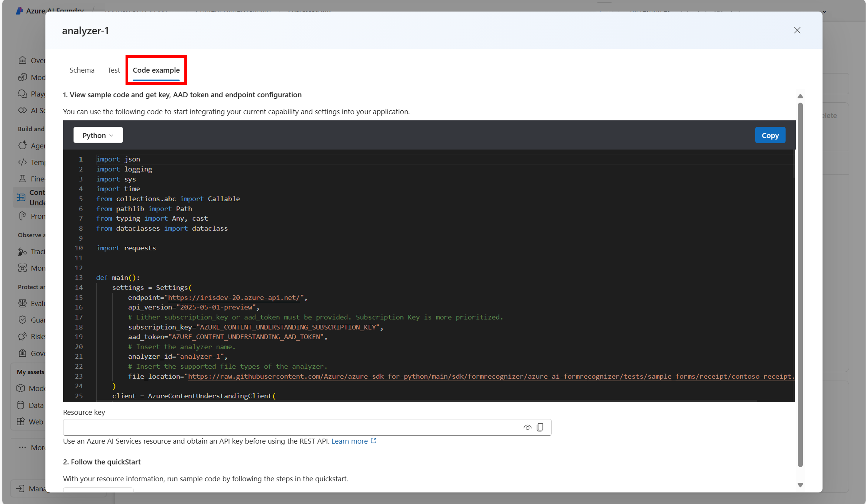Expand the Python language dropdown

[x=98, y=135]
